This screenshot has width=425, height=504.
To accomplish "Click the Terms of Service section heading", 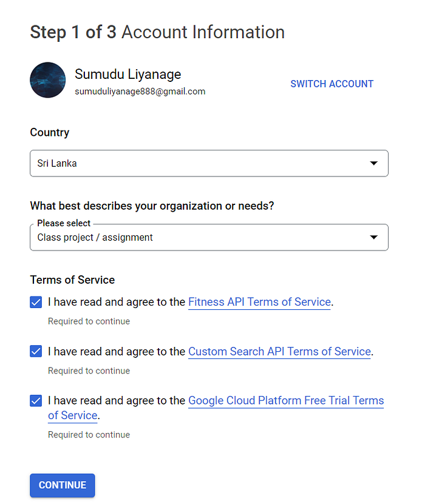I will (72, 280).
